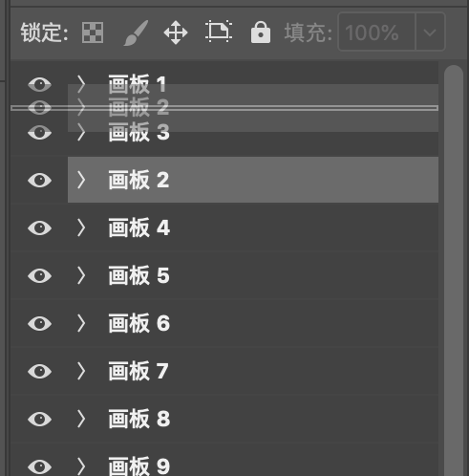469x476 pixels.
Task: Toggle eye icon for 画板 6
Action: (39, 323)
